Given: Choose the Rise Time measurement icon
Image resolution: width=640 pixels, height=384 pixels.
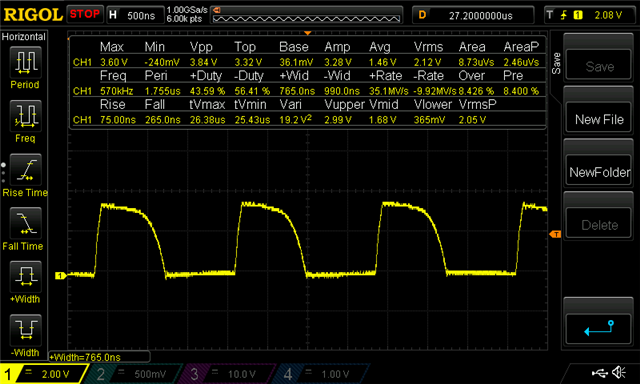Looking at the screenshot, I should click(25, 169).
